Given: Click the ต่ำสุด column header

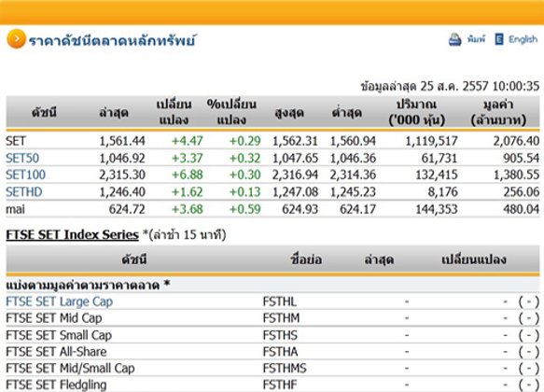Looking at the screenshot, I should (x=347, y=113).
